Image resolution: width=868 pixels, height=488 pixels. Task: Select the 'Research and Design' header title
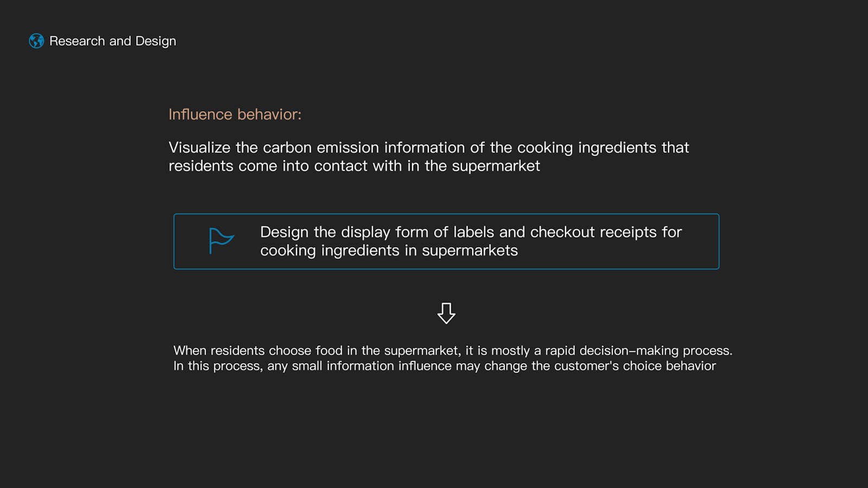(x=113, y=41)
